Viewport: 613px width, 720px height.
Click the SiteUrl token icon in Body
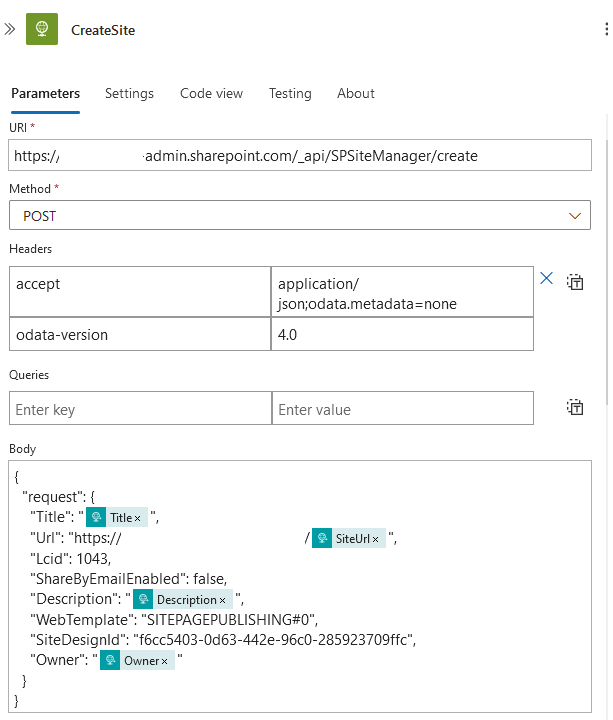pyautogui.click(x=322, y=538)
